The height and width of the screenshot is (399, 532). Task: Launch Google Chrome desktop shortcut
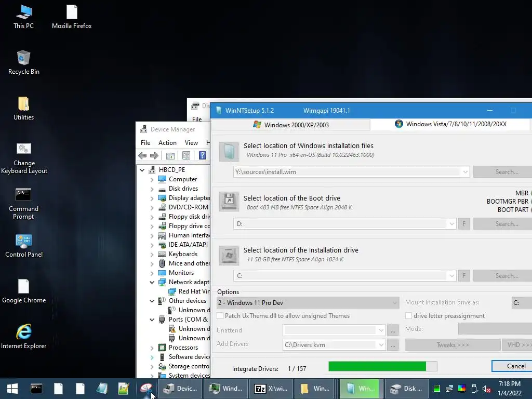pyautogui.click(x=24, y=291)
